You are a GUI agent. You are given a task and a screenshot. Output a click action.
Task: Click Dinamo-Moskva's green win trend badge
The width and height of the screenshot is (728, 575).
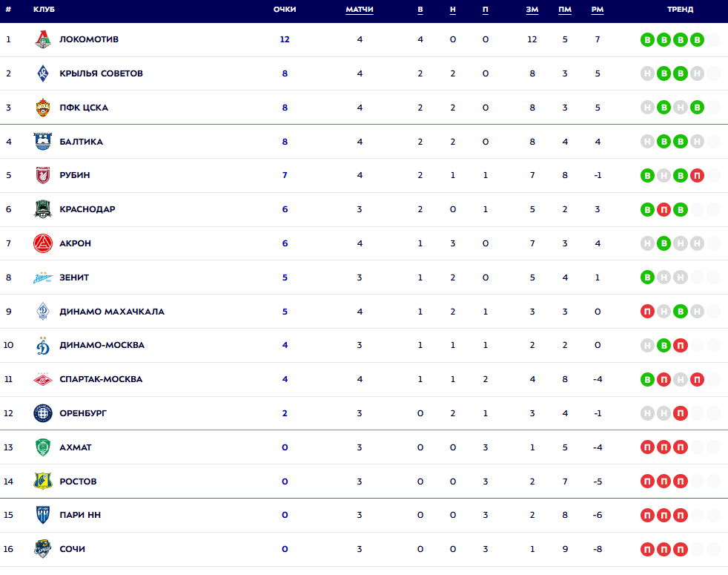click(x=664, y=345)
